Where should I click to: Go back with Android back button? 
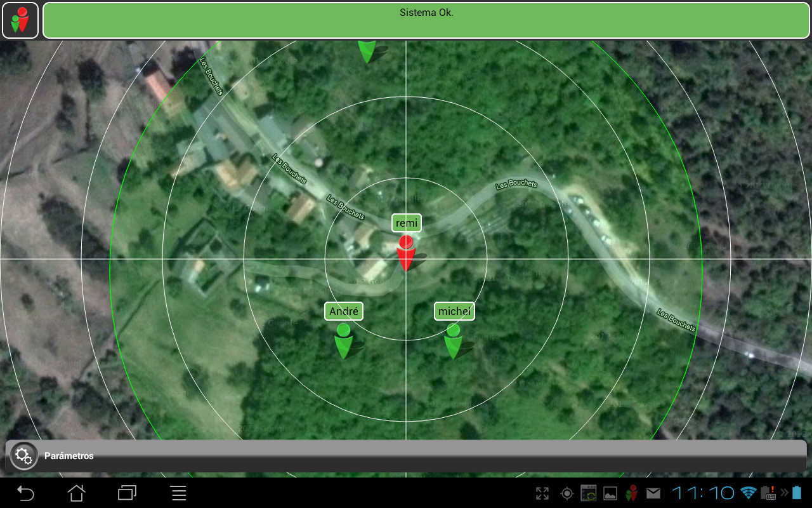[25, 493]
